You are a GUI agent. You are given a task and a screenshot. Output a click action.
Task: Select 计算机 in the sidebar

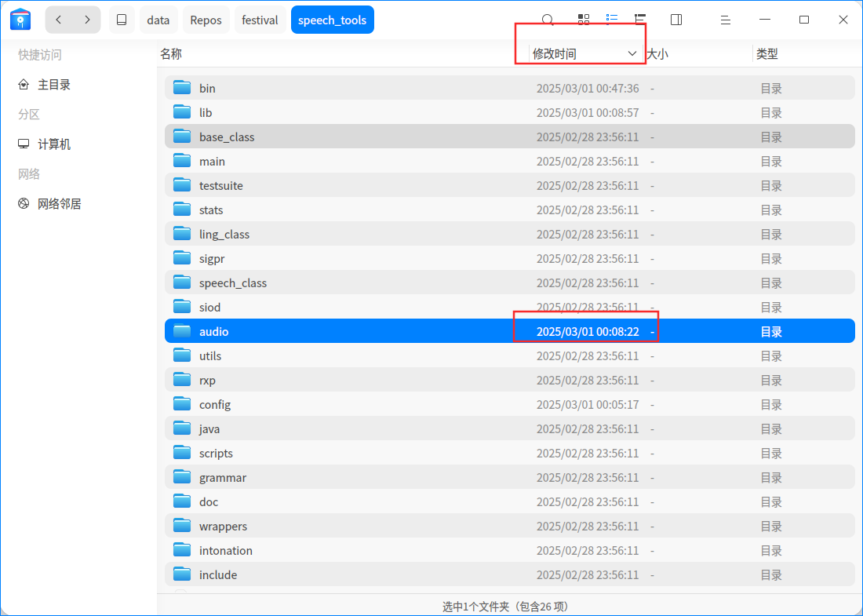pyautogui.click(x=54, y=144)
